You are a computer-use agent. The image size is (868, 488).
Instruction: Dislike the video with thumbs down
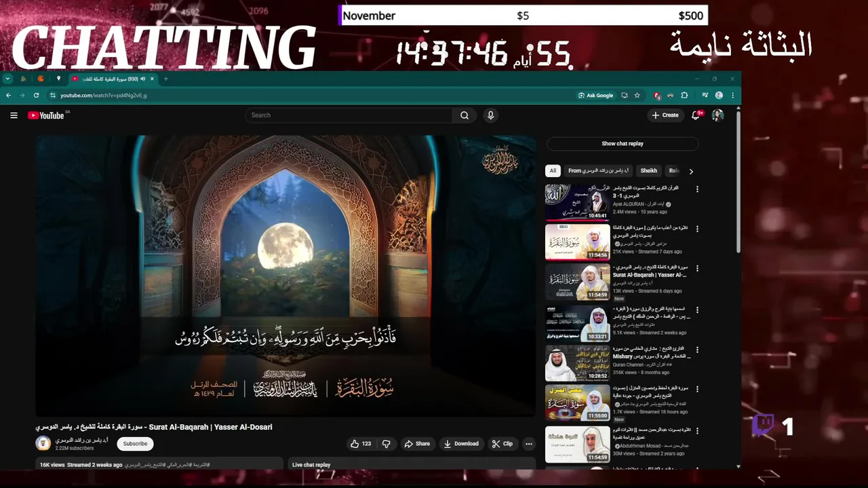pyautogui.click(x=386, y=444)
